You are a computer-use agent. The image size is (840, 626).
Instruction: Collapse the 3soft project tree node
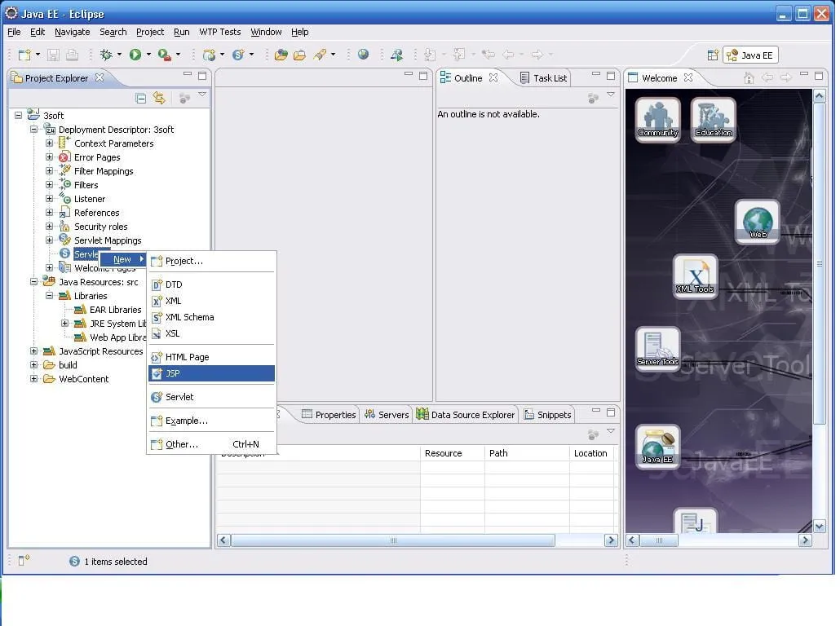[x=19, y=116]
